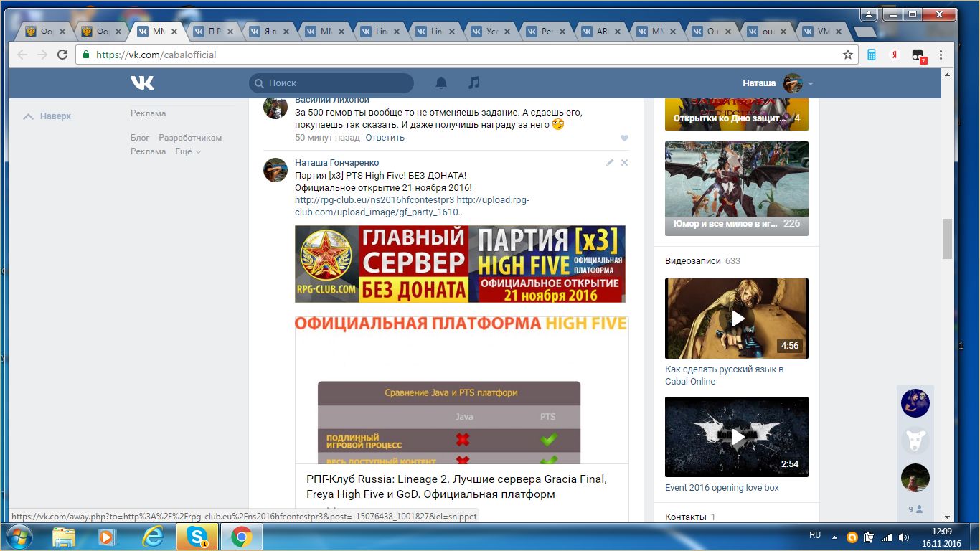
Task: Click the Ответить reply link
Action: pyautogui.click(x=385, y=138)
